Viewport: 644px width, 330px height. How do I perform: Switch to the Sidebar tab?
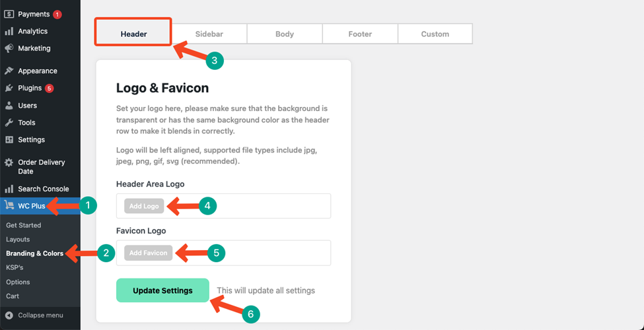click(x=209, y=34)
